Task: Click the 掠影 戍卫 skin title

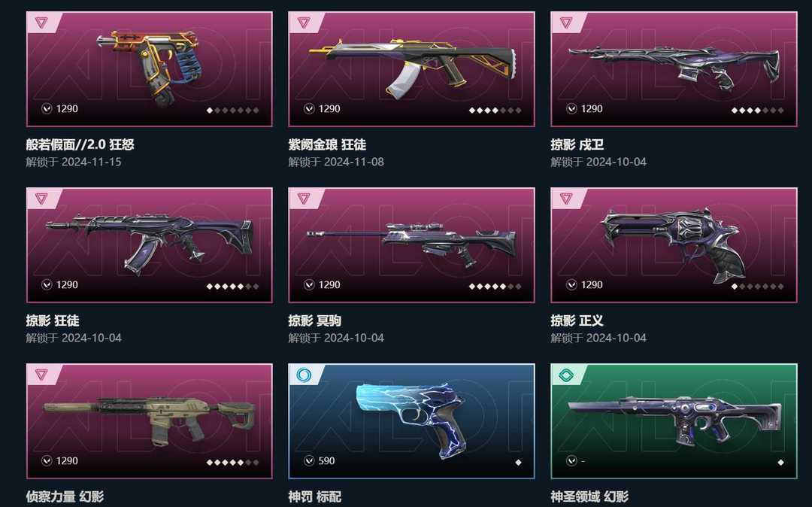Action: coord(577,144)
